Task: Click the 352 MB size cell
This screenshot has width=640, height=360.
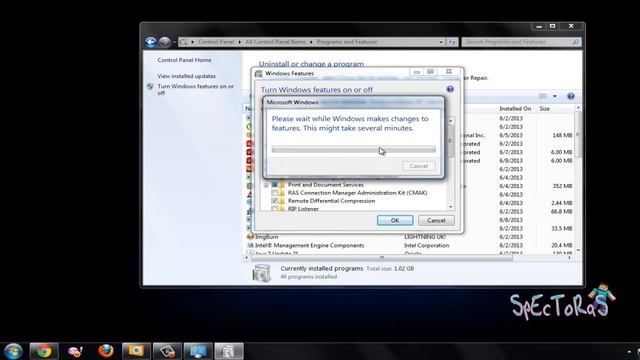Action: pos(562,186)
